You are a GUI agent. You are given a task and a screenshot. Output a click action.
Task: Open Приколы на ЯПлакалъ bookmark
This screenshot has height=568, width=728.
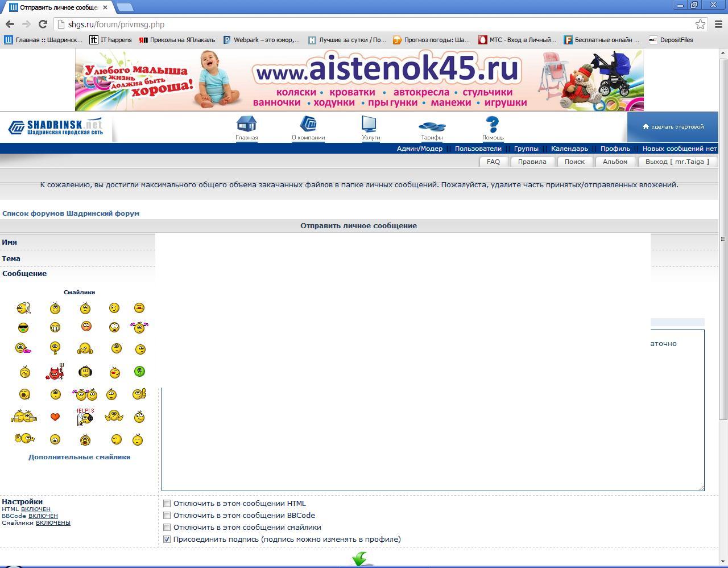(177, 40)
